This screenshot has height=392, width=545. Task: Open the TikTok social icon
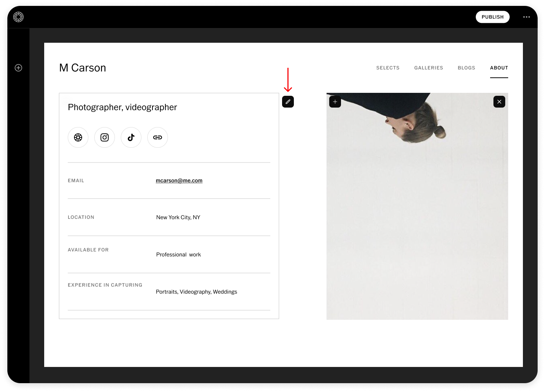tap(131, 137)
